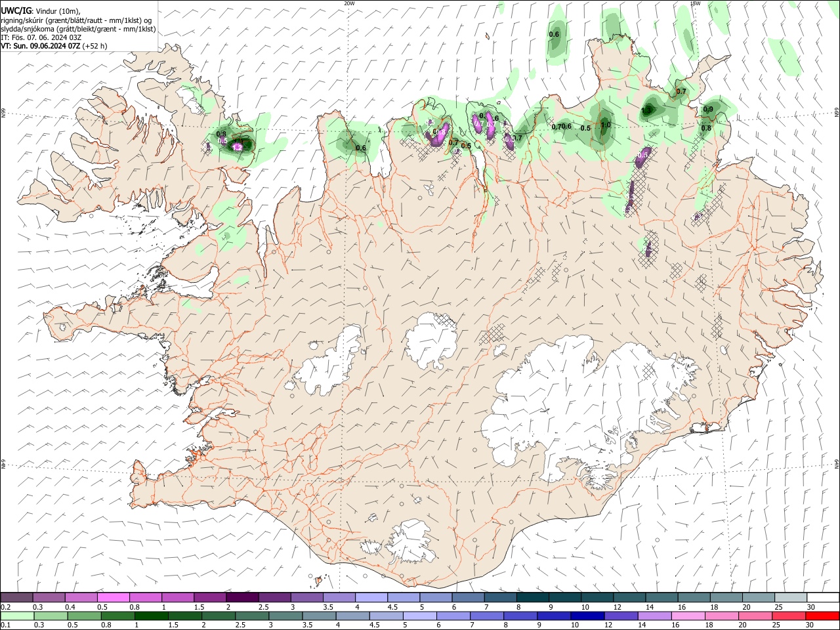This screenshot has width=840, height=630.
Task: Click the '3.5' label in the bottom legend row
Action: pos(308,625)
